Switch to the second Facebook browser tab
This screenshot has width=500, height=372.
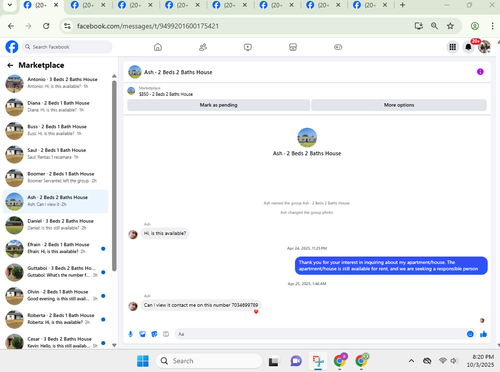[x=88, y=5]
